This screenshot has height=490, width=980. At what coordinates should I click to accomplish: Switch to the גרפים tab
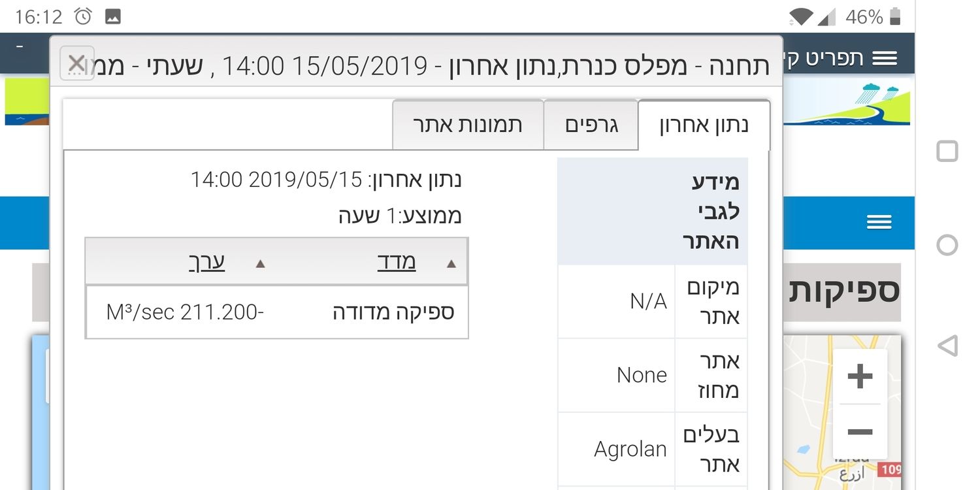(591, 125)
